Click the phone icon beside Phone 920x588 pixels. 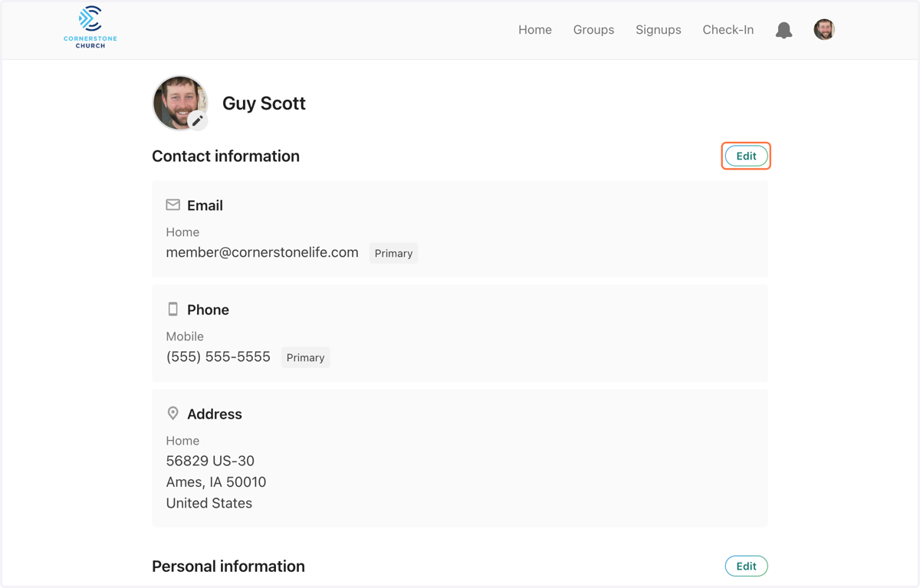[173, 309]
